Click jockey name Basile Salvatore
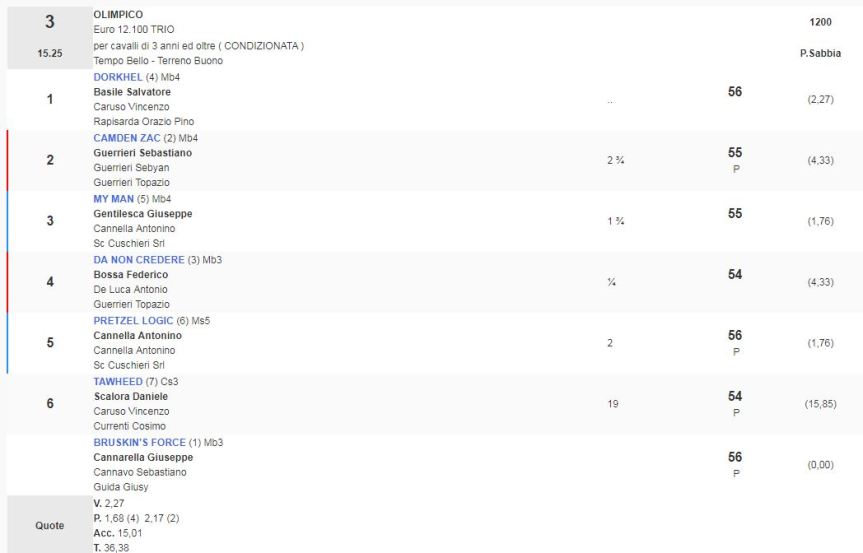The height and width of the screenshot is (553, 863). (132, 92)
